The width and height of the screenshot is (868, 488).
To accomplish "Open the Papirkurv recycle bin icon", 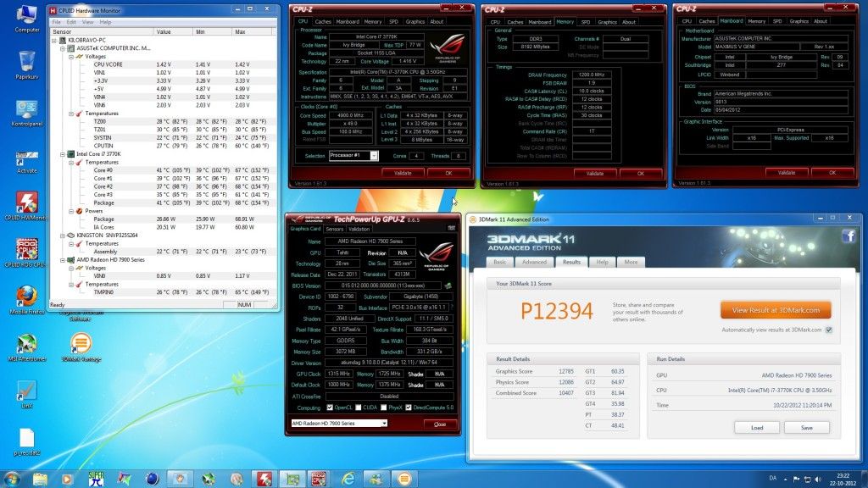I will (26, 64).
